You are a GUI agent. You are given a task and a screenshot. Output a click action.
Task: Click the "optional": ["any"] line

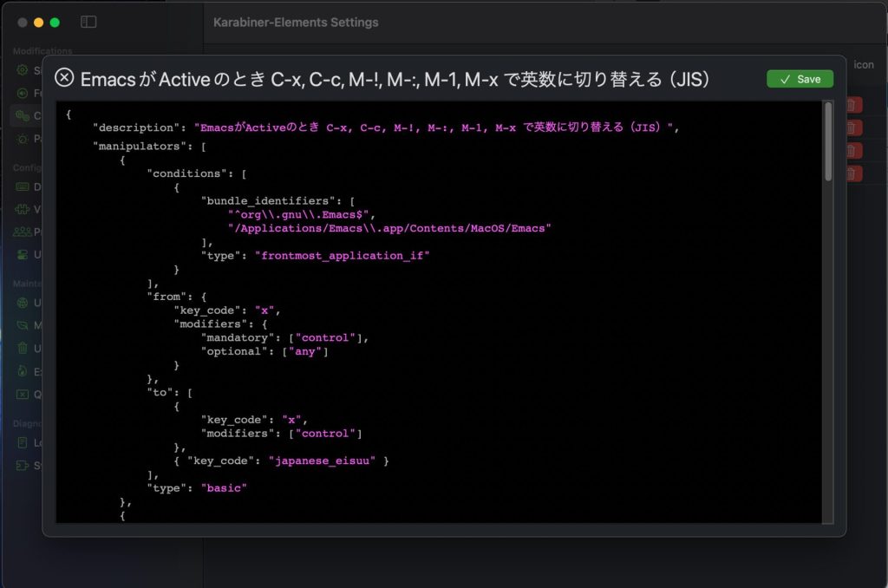coord(264,351)
